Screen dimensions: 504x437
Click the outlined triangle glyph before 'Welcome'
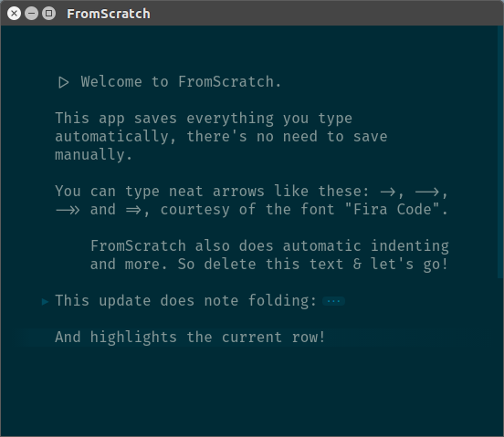63,82
